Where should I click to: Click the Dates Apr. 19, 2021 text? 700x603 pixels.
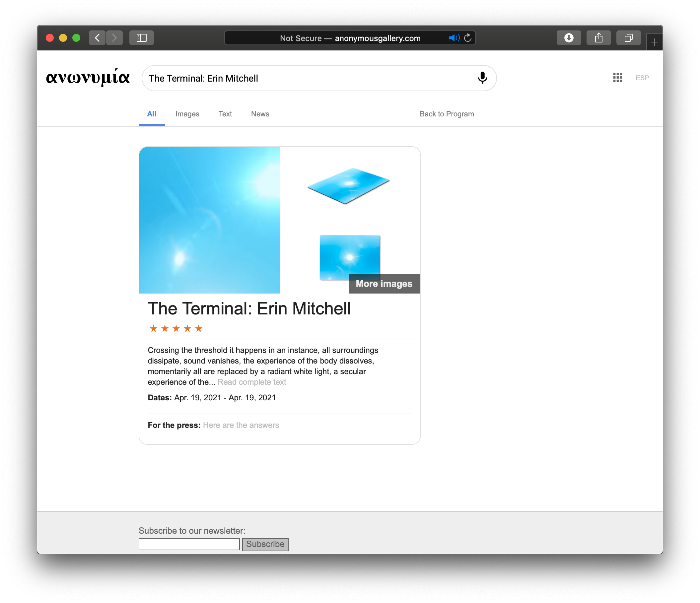212,398
